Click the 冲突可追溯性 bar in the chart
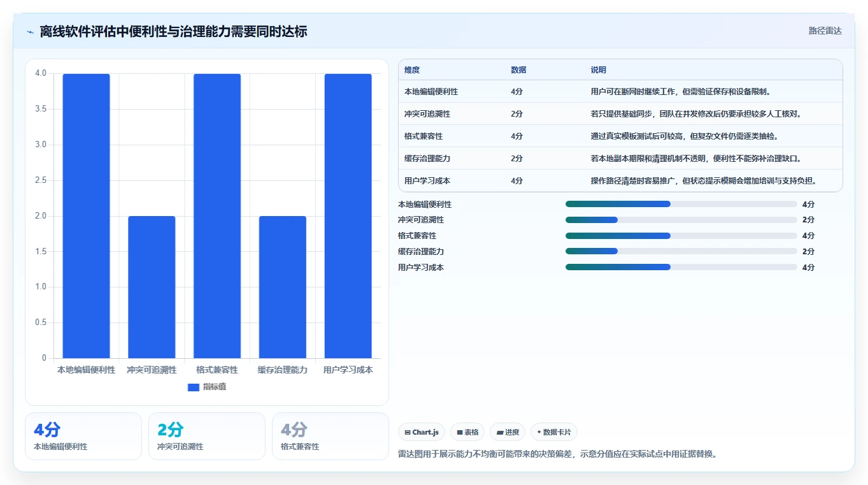 [x=152, y=287]
